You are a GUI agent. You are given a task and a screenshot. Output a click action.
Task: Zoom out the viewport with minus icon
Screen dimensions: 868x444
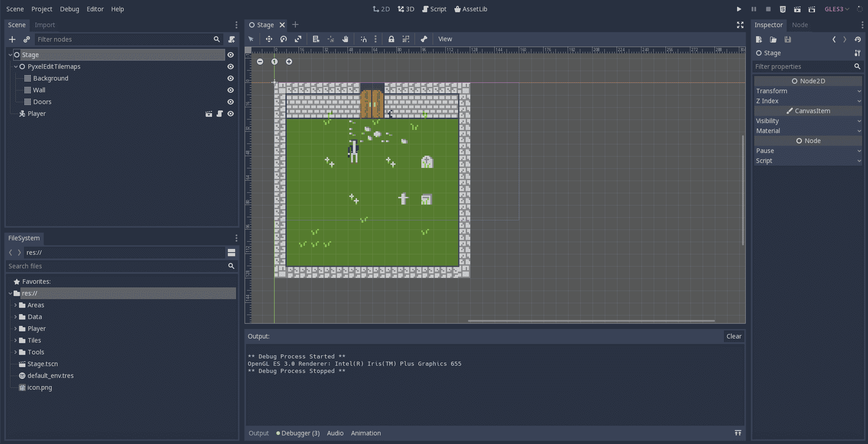(x=260, y=62)
